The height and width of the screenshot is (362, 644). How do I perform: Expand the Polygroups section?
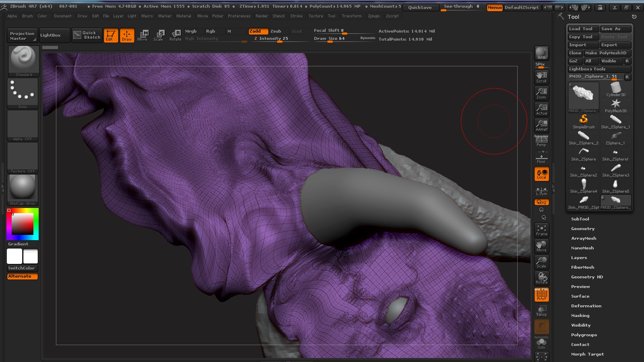click(584, 335)
